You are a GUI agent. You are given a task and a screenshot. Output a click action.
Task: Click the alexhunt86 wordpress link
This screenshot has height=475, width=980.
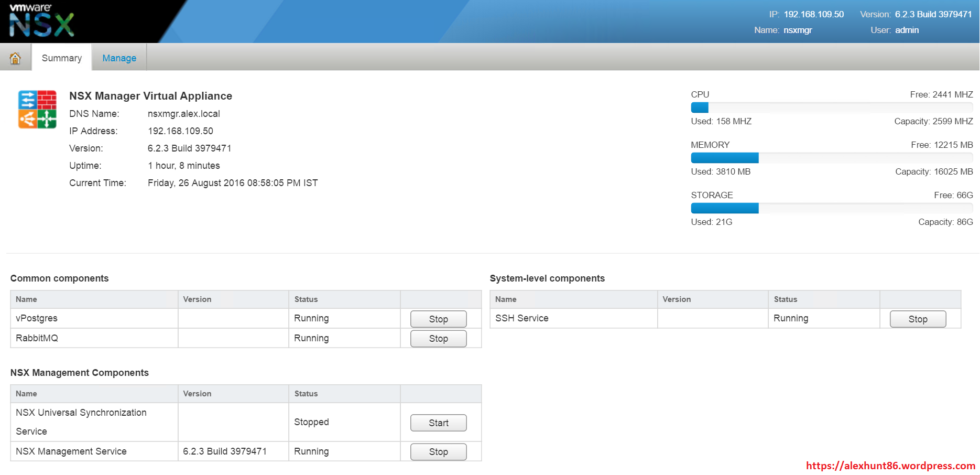[x=890, y=466]
